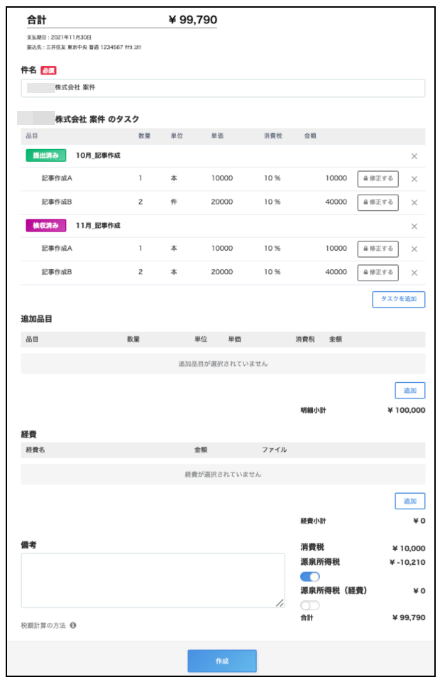Enable the 源泉所得税（経費） toggle switch
This screenshot has height=683, width=442.
point(310,605)
